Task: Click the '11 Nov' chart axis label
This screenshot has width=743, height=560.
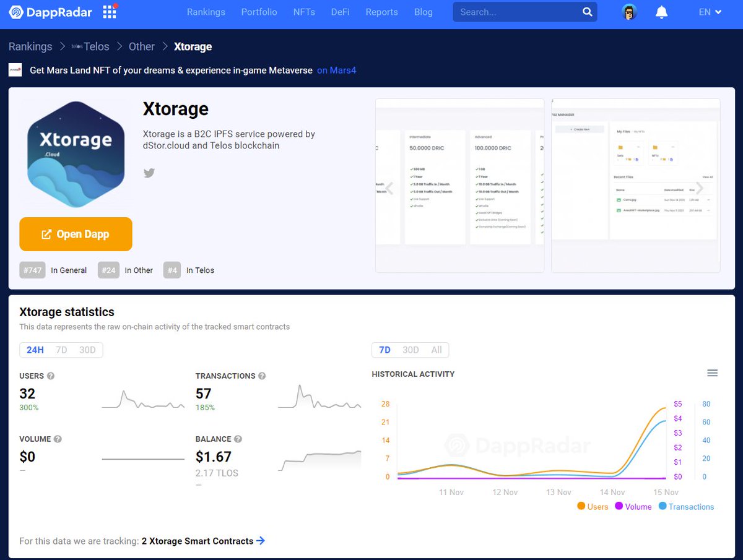Action: tap(451, 492)
